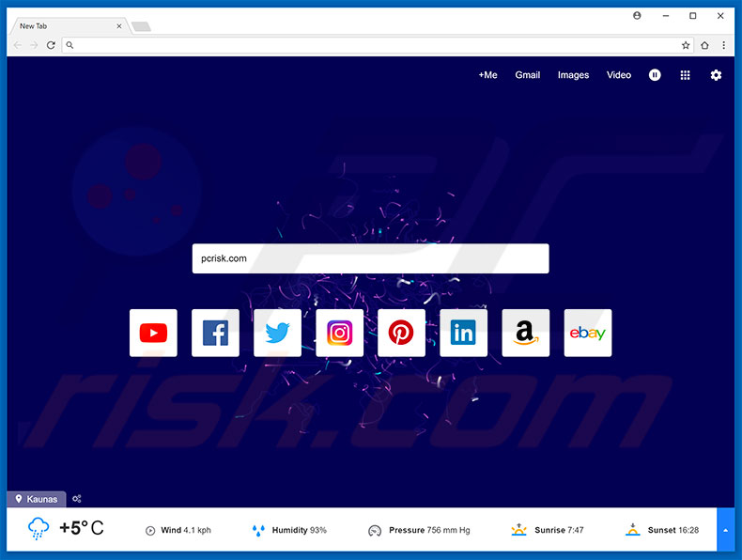Open the Twitter shortcut tile
Screen dimensions: 742x560
[x=277, y=333]
